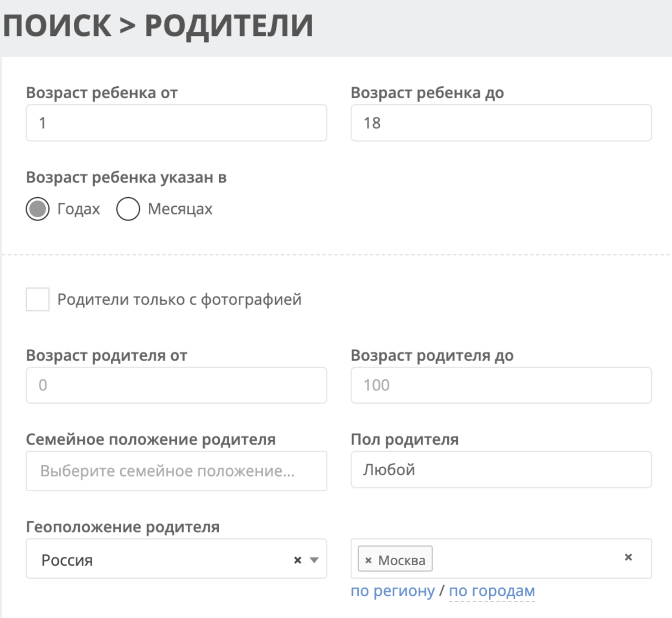Focus the 'Возраст ребенка от' field

click(x=176, y=123)
